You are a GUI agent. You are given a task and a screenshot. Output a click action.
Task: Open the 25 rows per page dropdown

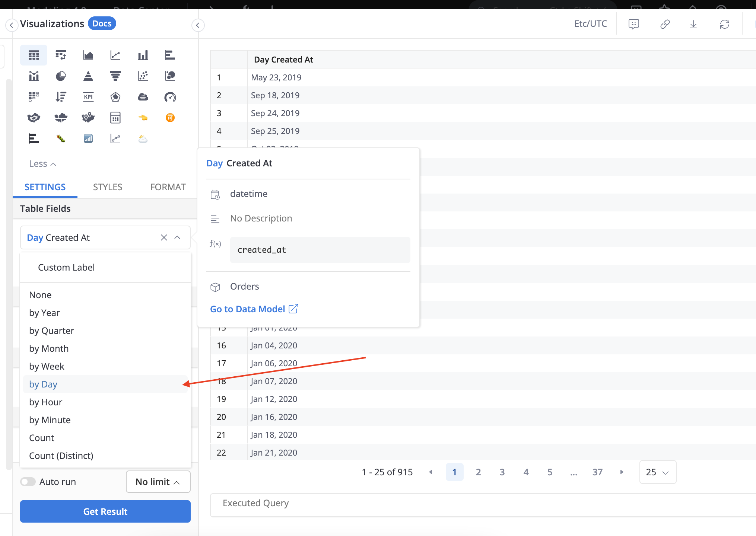[x=657, y=472]
